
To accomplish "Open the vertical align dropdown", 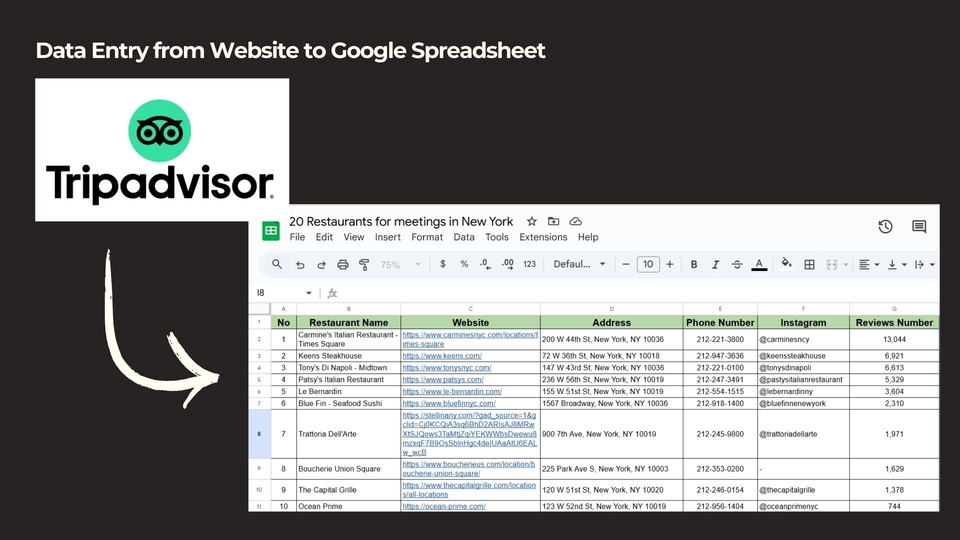I will coord(897,264).
